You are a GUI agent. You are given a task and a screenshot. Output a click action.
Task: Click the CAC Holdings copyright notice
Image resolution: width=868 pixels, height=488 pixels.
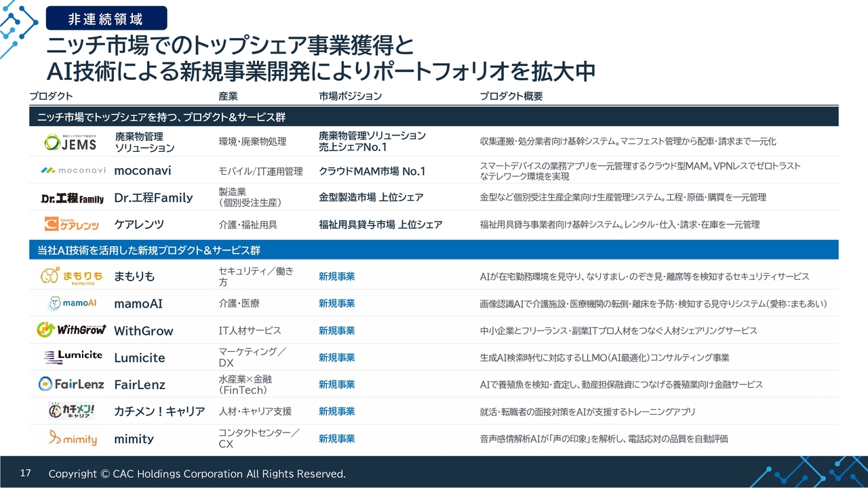tap(197, 474)
